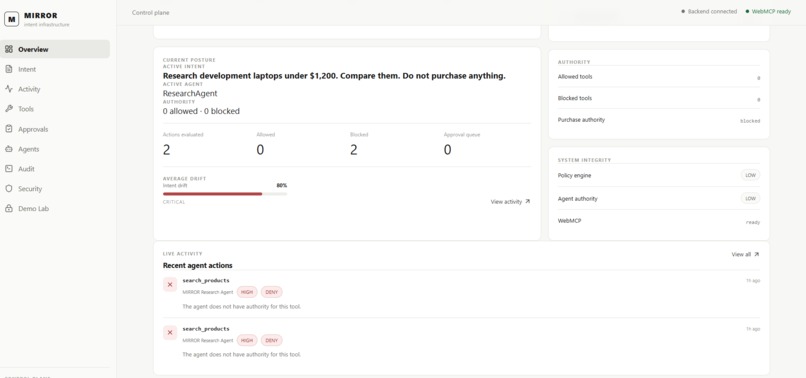Image resolution: width=806 pixels, height=378 pixels.
Task: Click the View activity link
Action: pyautogui.click(x=510, y=202)
